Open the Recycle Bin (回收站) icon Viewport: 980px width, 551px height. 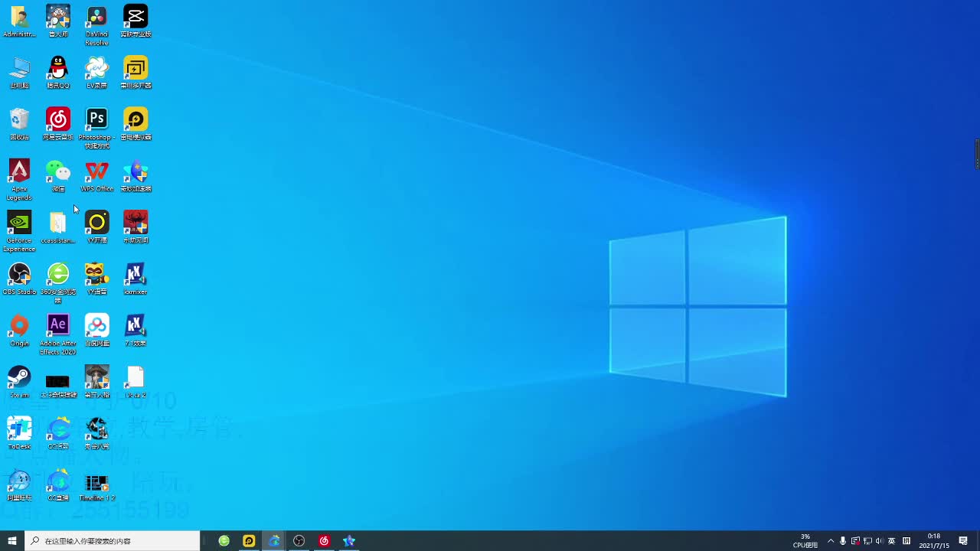19,124
